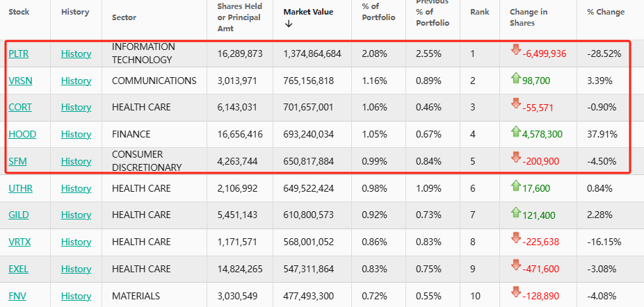Click the EXEL market value cell 547,311,864

tap(312, 269)
